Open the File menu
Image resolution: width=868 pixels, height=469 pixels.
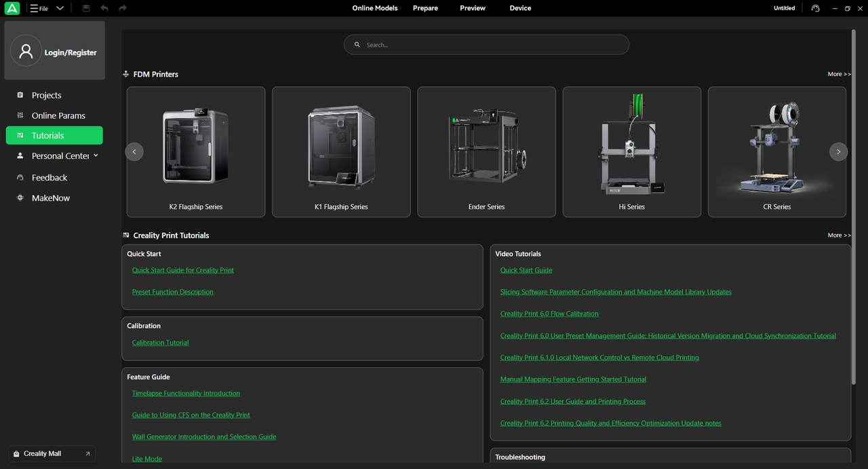[39, 8]
